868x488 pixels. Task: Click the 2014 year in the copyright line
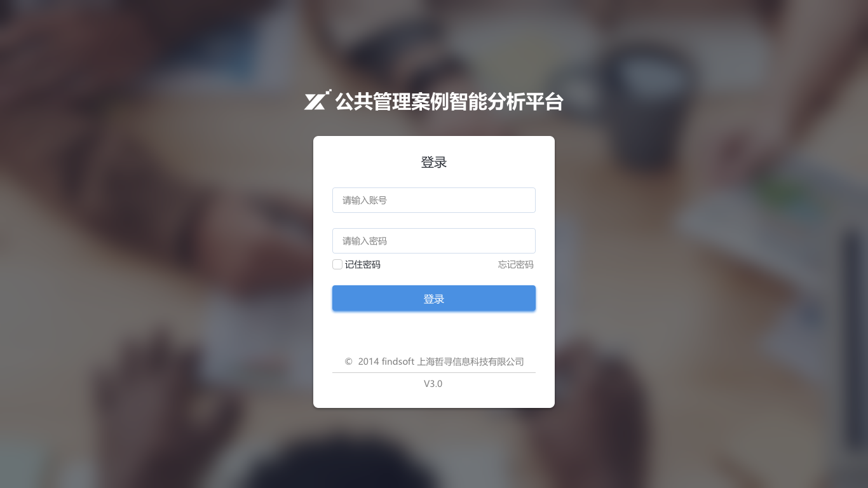(x=369, y=362)
